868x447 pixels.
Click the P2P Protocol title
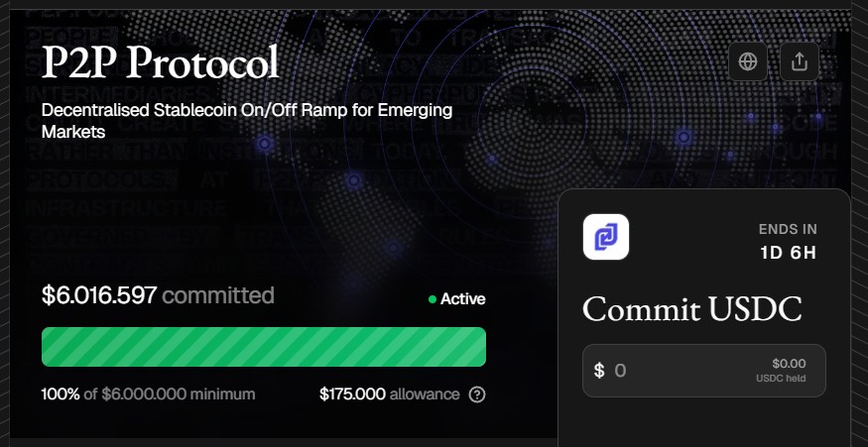coord(161,64)
